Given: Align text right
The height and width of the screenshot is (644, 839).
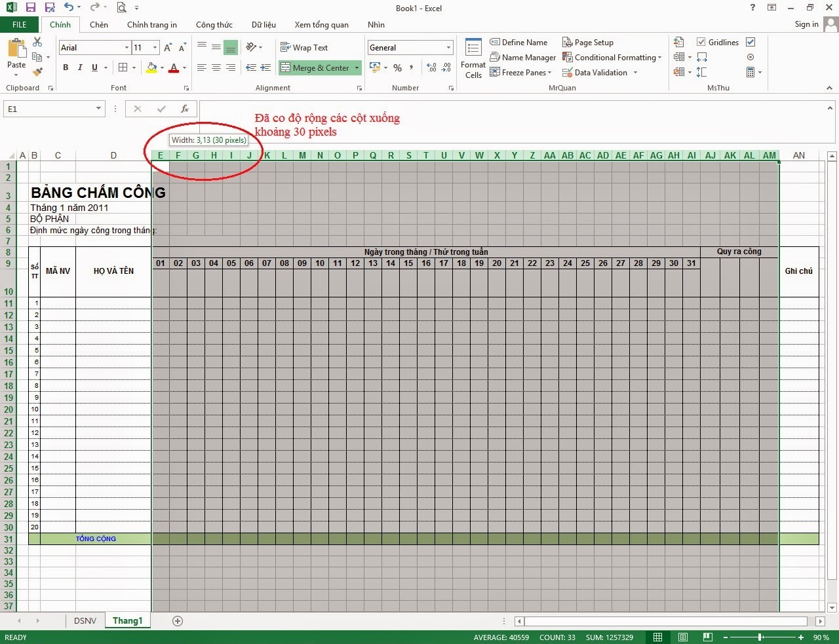Looking at the screenshot, I should (231, 67).
